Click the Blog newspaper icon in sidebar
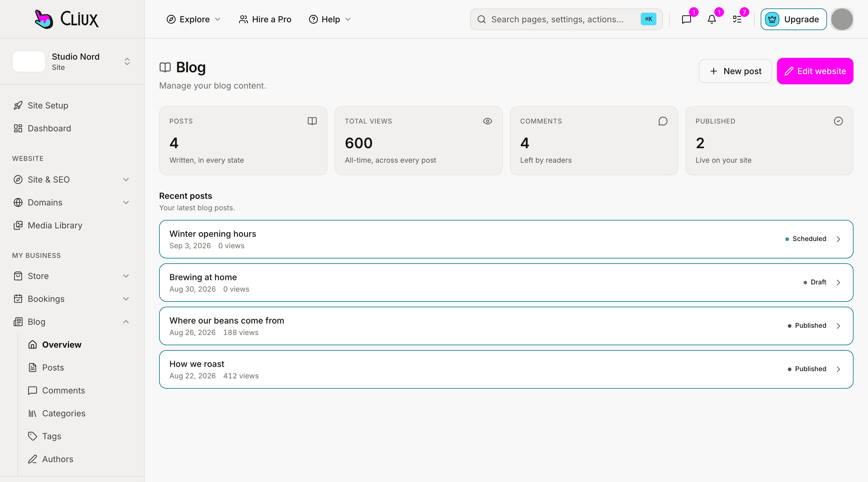 (x=18, y=322)
